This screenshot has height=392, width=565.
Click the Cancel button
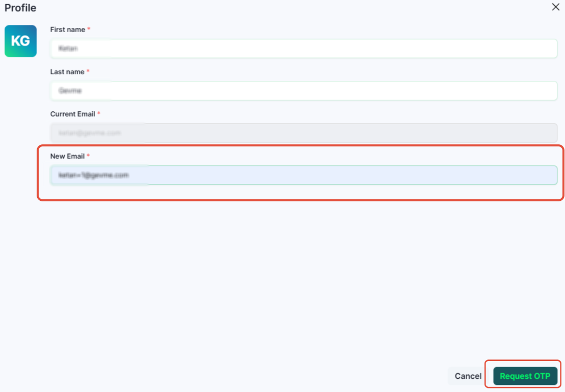467,376
